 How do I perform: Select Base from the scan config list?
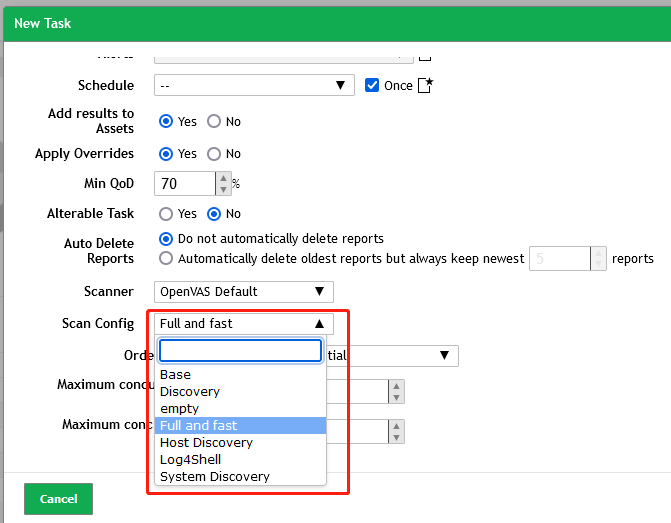pos(176,375)
